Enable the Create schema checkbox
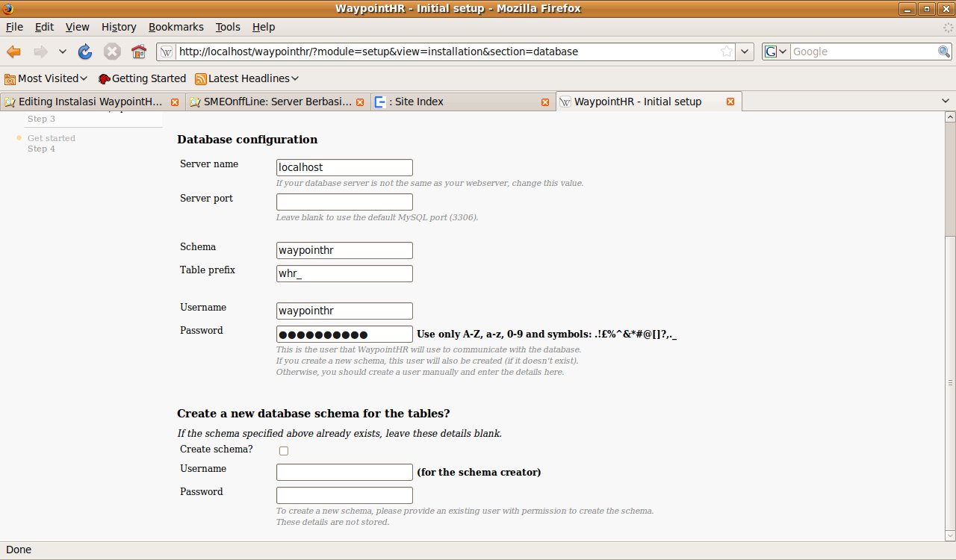The width and height of the screenshot is (956, 560). [283, 451]
